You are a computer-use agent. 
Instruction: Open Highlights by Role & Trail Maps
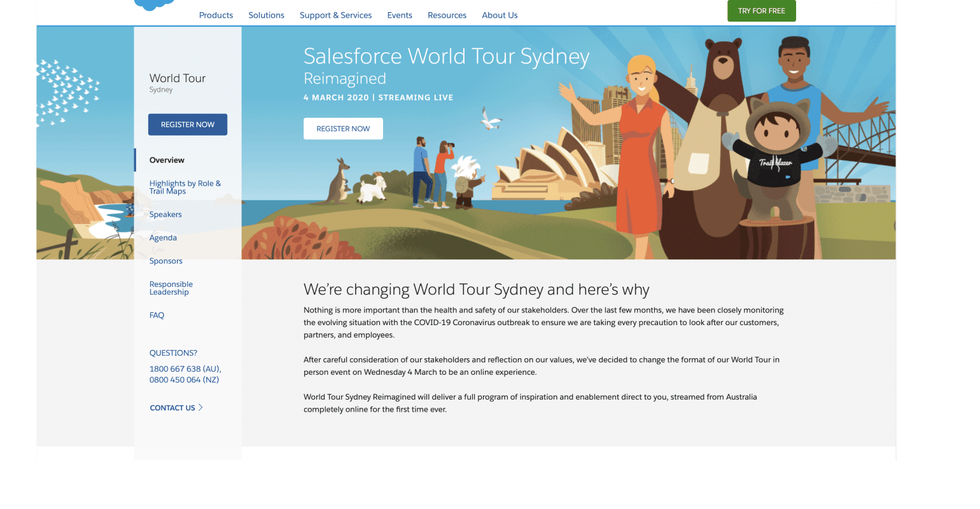tap(185, 187)
